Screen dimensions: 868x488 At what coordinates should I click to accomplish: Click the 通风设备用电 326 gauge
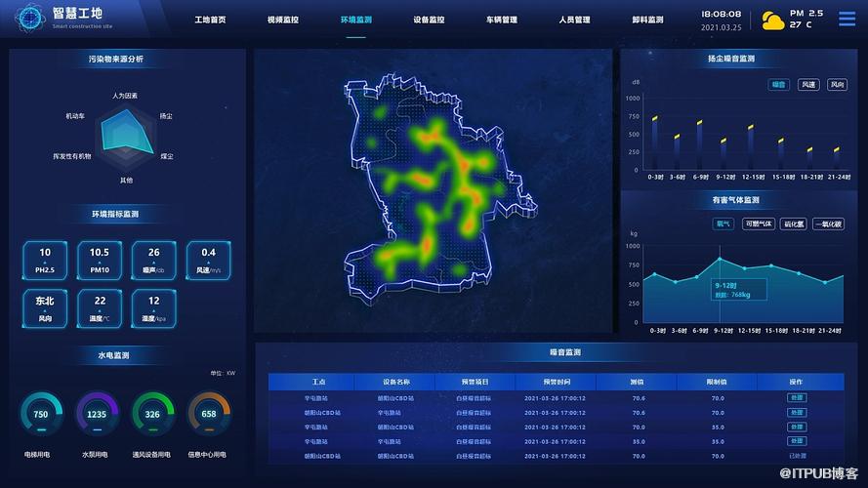[152, 413]
